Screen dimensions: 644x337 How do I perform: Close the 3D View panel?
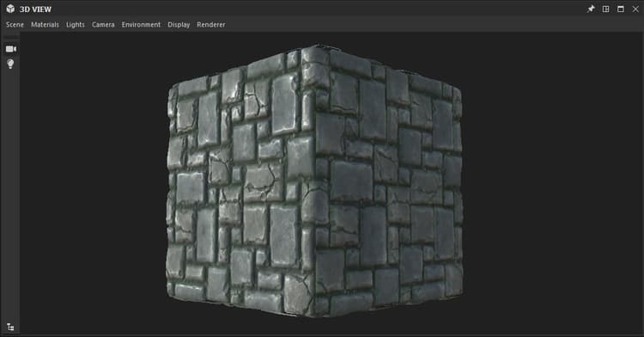[635, 9]
